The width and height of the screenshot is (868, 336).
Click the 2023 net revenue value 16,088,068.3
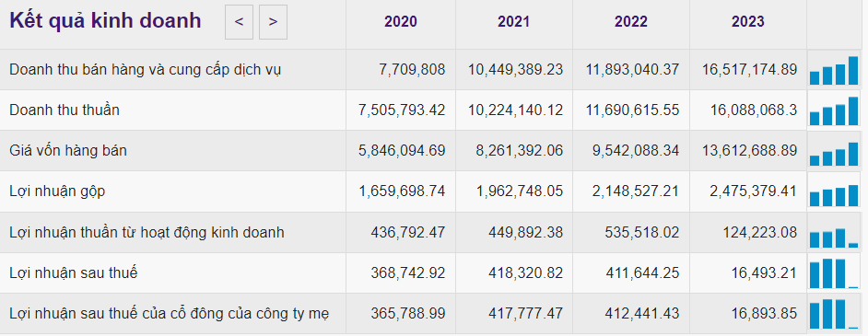(754, 110)
